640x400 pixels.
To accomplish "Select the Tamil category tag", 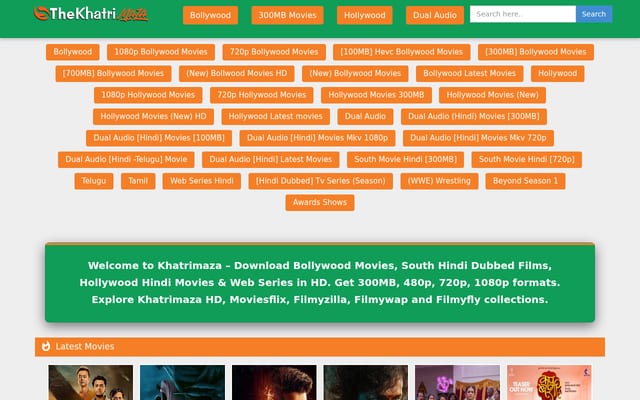I will [138, 181].
